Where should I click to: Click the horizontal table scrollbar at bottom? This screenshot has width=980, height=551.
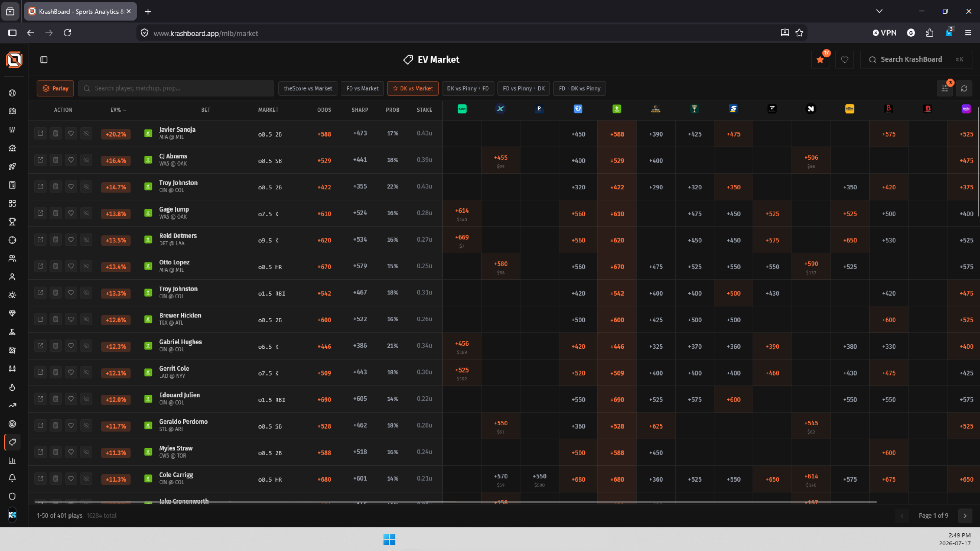pos(455,502)
